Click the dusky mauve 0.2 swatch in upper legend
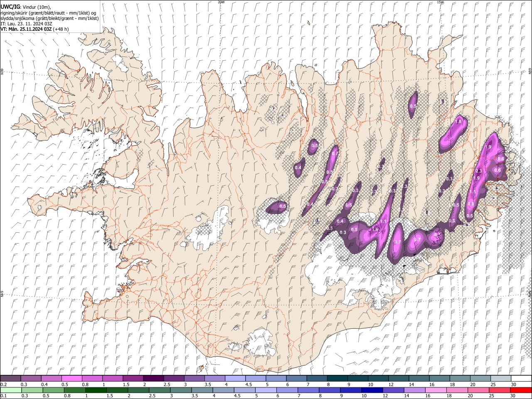This screenshot has width=532, height=399. click(x=10, y=378)
